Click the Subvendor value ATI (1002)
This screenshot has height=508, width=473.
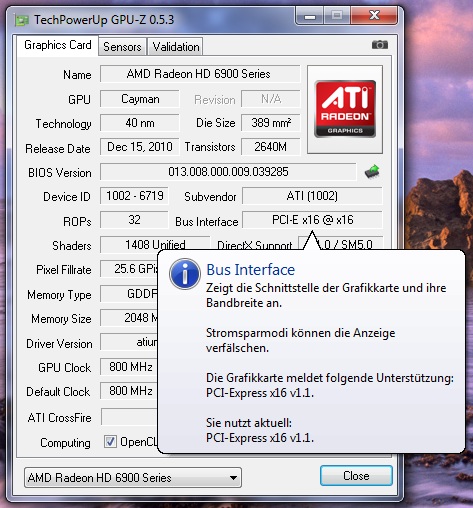point(312,196)
